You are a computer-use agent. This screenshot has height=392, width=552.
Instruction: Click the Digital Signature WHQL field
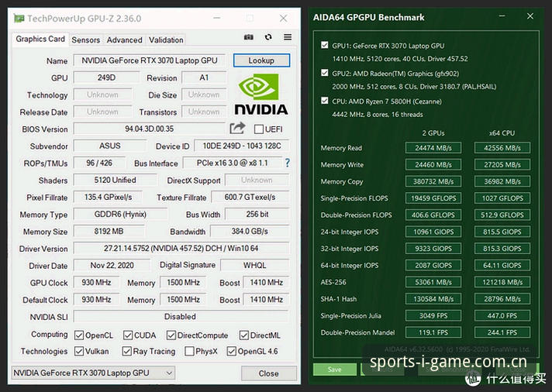click(x=255, y=265)
